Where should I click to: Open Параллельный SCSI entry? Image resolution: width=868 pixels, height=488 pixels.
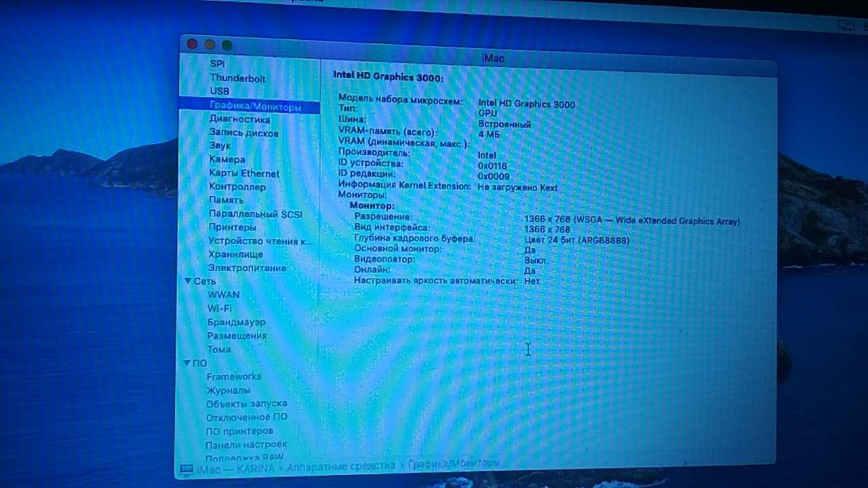[256, 213]
